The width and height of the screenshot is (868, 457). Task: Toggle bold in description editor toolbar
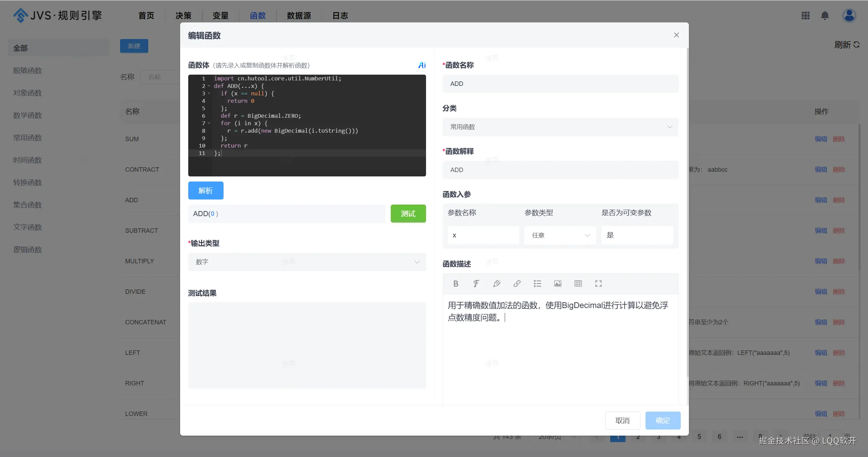(456, 284)
